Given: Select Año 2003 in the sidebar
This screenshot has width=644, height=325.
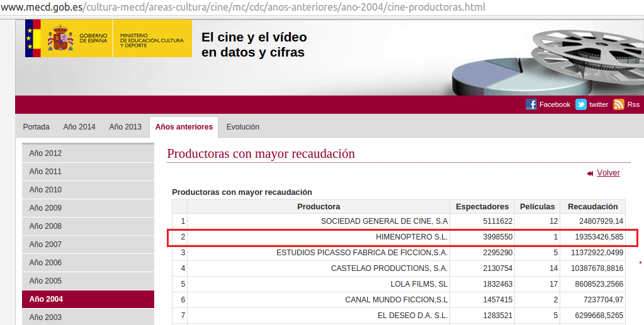Looking at the screenshot, I should 45,317.
